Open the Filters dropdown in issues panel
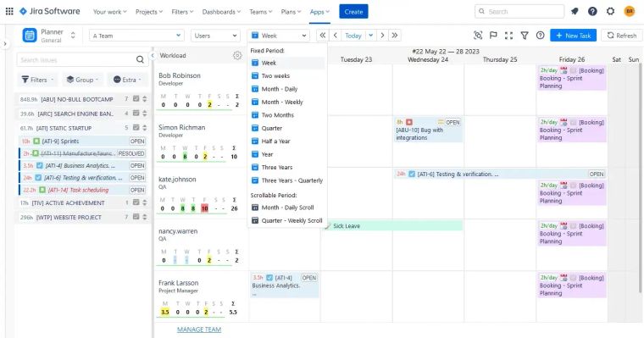 pos(37,80)
